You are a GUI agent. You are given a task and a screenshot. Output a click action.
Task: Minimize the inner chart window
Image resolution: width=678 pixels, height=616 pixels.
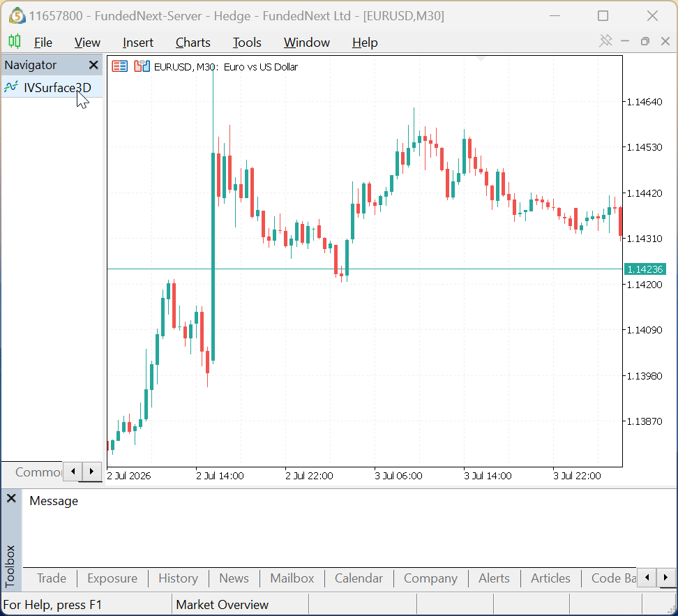tap(625, 42)
